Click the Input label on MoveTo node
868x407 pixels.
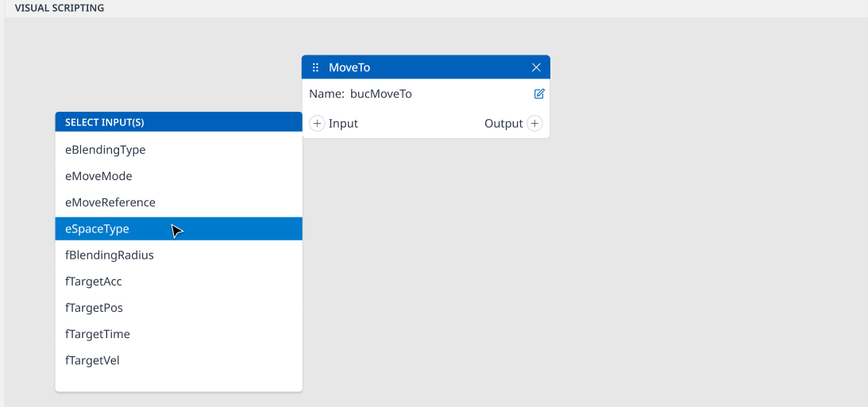343,123
